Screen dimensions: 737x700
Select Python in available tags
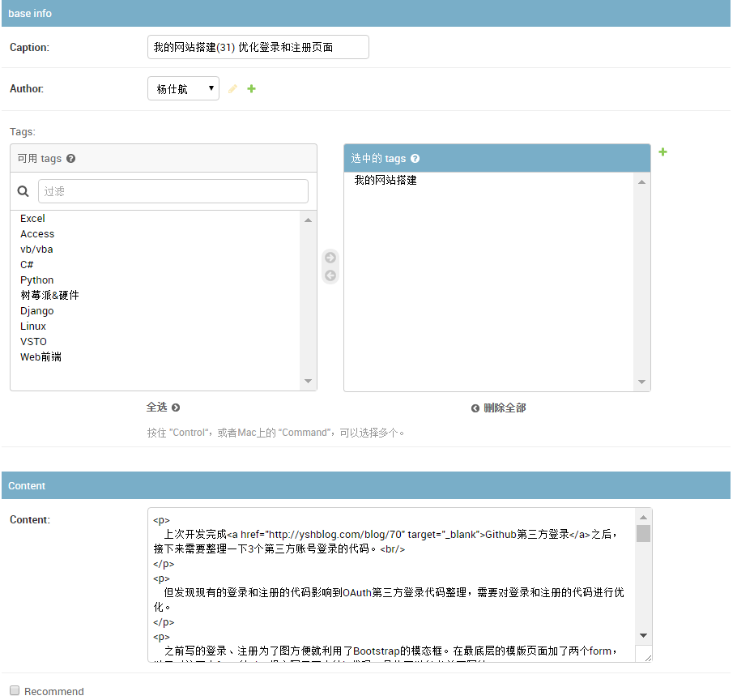tap(36, 280)
